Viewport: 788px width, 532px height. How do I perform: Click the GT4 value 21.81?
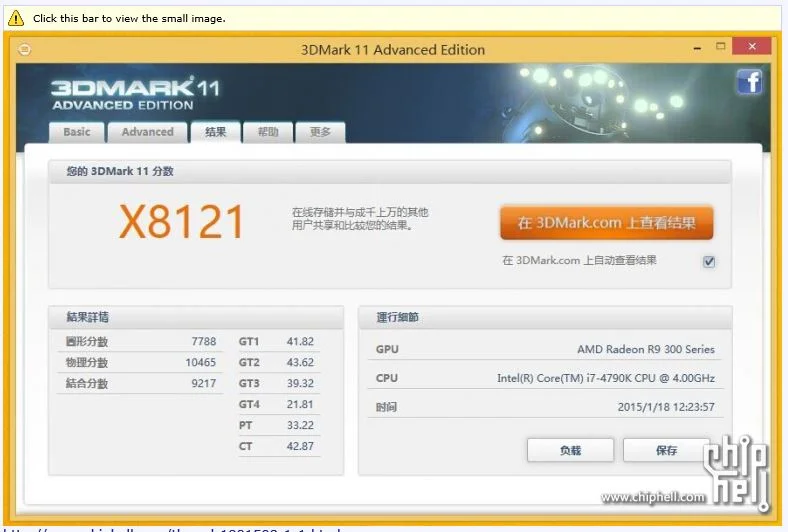tap(300, 404)
